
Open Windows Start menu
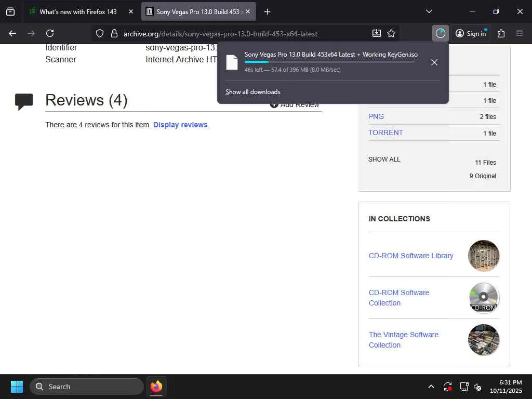tap(17, 387)
